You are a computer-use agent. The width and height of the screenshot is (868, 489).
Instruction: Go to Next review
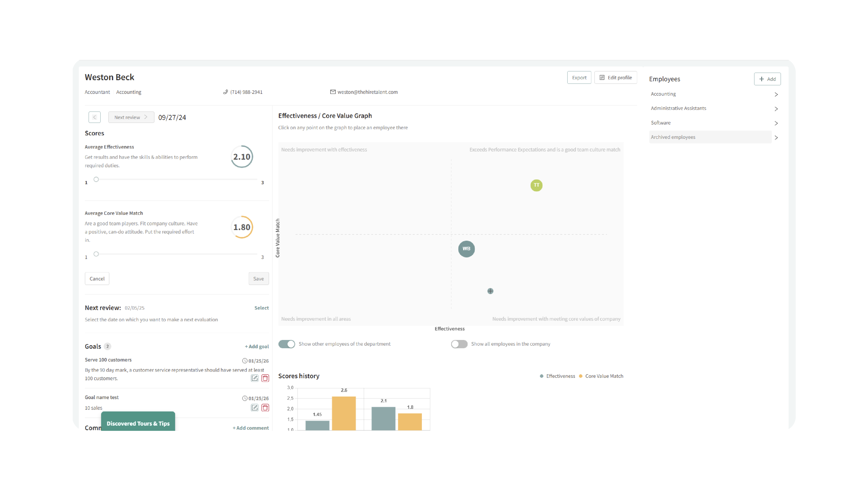click(131, 117)
